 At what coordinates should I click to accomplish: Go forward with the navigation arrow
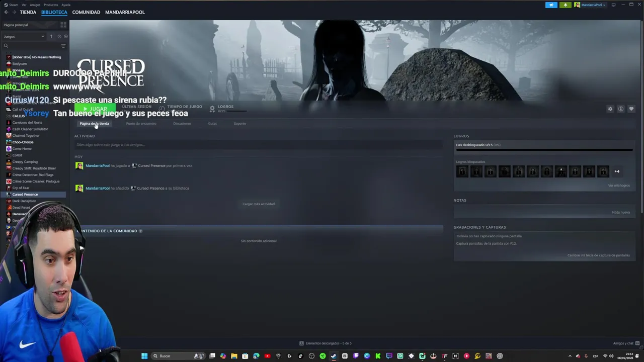tap(14, 12)
